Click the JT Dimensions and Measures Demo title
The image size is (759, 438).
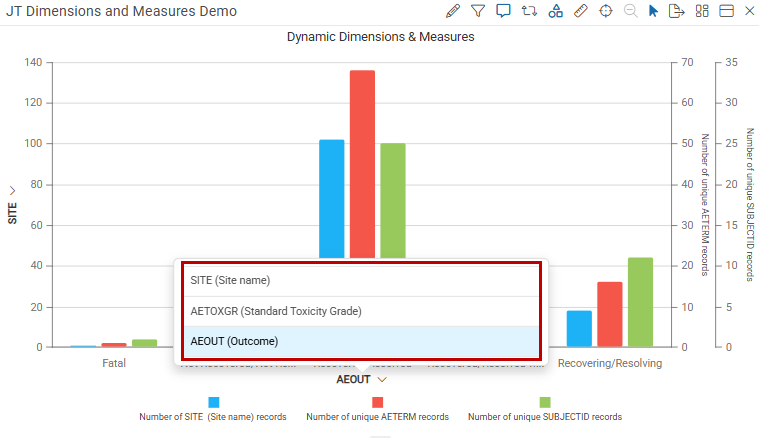pos(121,11)
